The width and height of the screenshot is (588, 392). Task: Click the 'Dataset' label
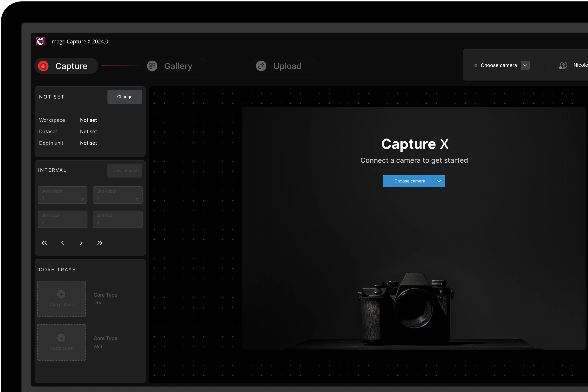48,132
